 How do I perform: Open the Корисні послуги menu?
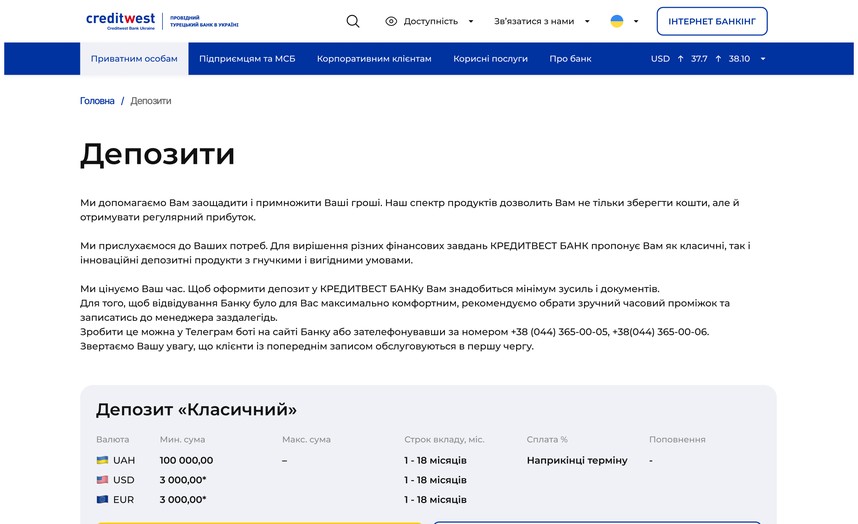[x=490, y=59]
